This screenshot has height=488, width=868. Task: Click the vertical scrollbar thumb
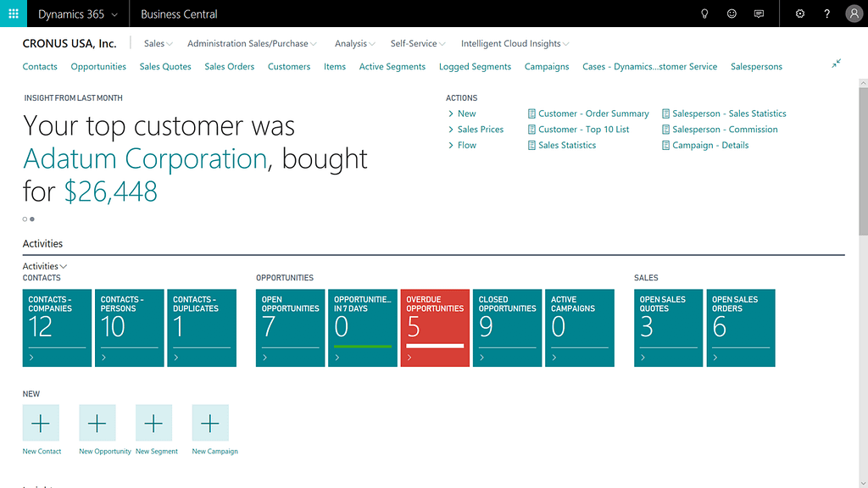pos(863,161)
